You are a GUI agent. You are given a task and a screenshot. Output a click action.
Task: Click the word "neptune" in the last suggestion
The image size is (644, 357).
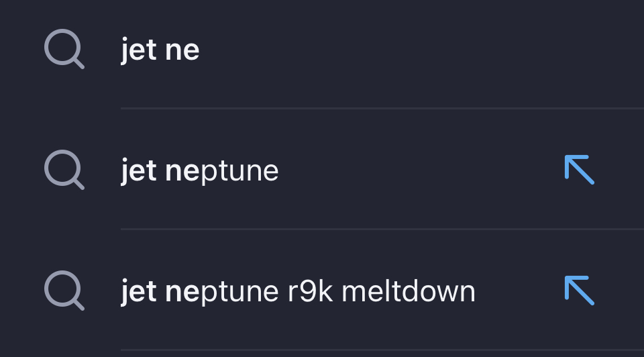coord(222,293)
